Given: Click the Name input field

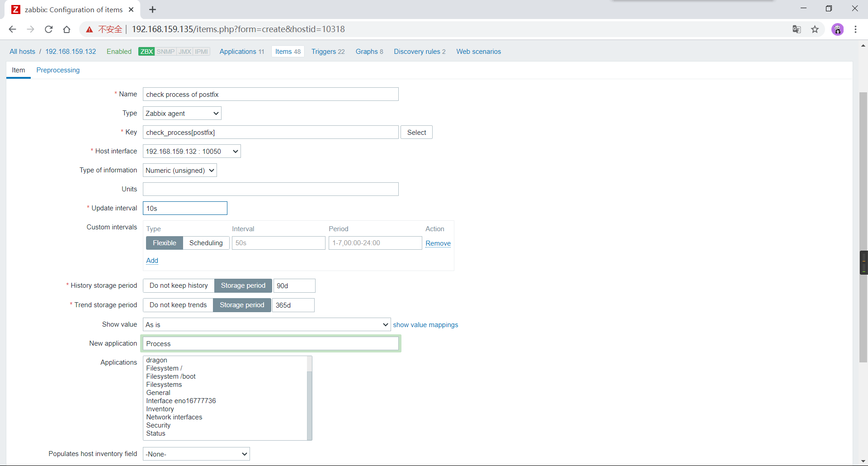Looking at the screenshot, I should point(271,95).
